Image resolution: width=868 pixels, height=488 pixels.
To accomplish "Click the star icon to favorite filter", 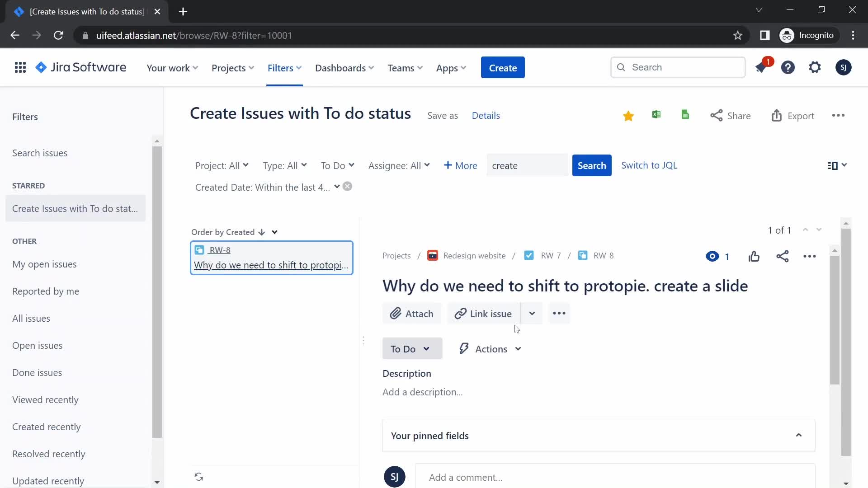I will coord(628,115).
